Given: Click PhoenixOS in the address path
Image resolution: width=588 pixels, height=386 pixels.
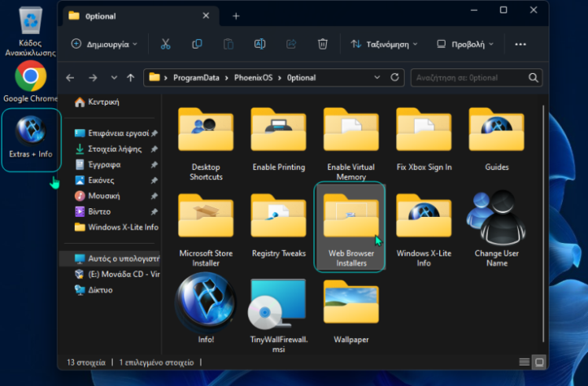Looking at the screenshot, I should click(x=253, y=78).
